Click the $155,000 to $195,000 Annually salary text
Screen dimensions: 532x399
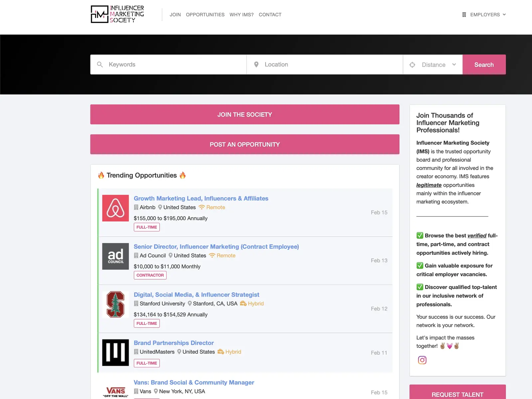click(x=171, y=218)
